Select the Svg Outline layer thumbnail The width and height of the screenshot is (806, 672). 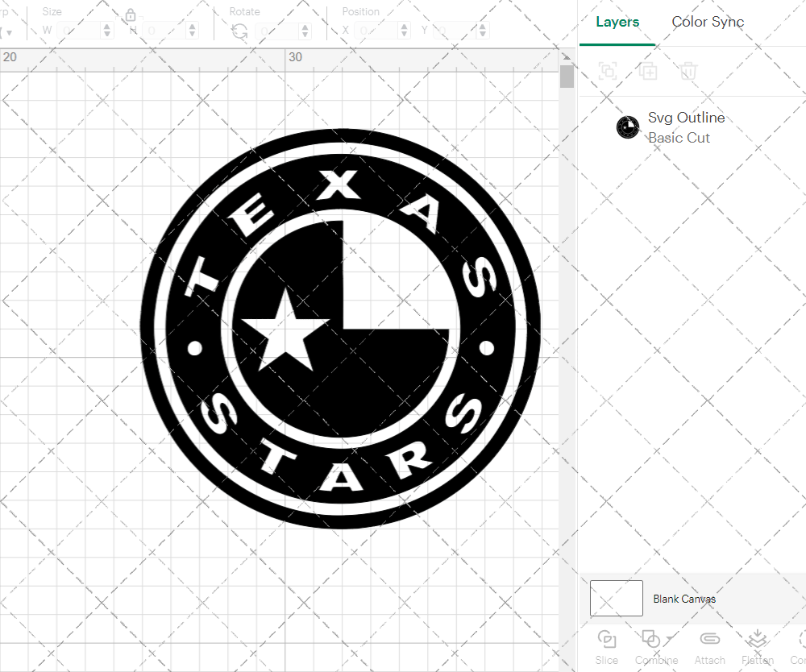[x=628, y=127]
